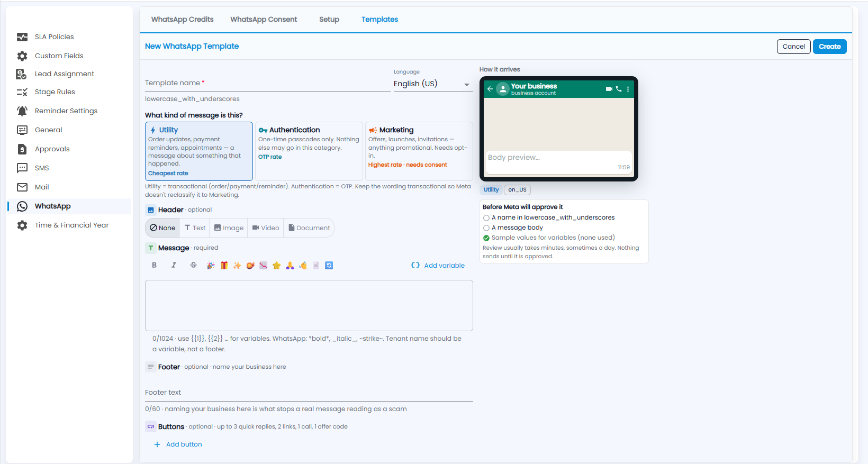
Task: Create the WhatsApp template
Action: [830, 47]
